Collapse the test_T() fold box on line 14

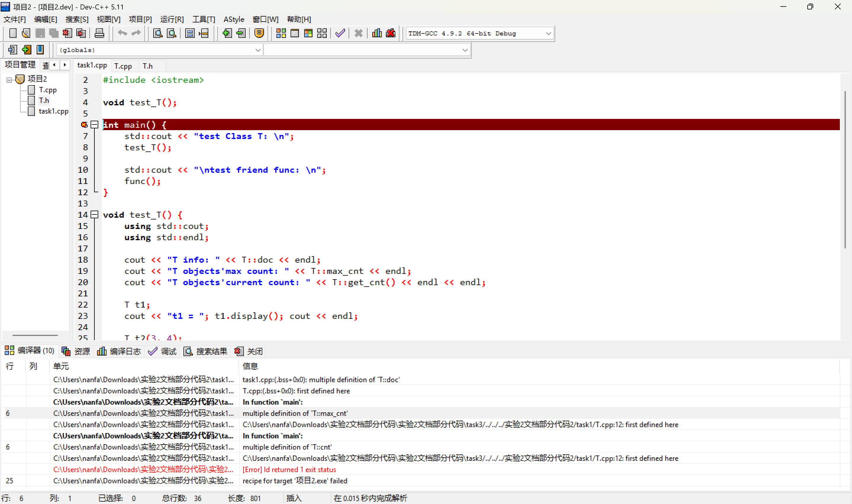click(95, 215)
